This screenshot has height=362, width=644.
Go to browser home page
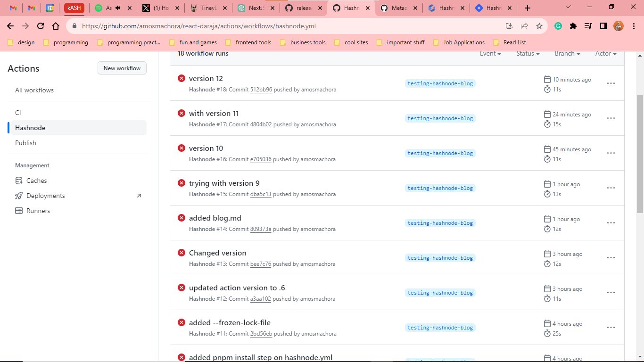[x=56, y=26]
